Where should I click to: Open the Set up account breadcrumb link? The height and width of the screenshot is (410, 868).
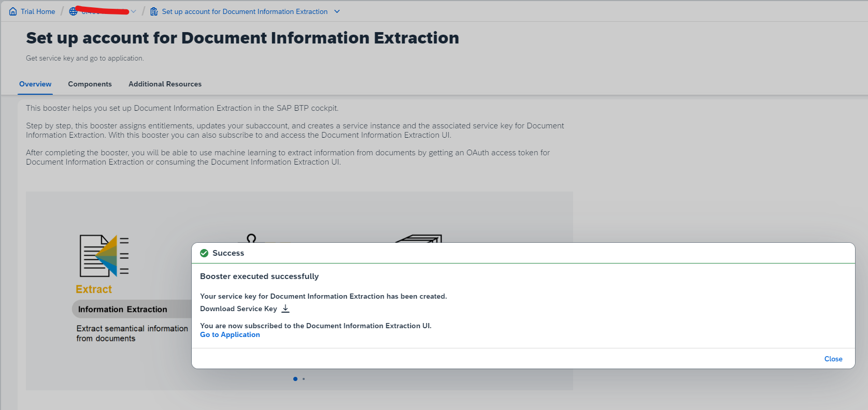245,11
